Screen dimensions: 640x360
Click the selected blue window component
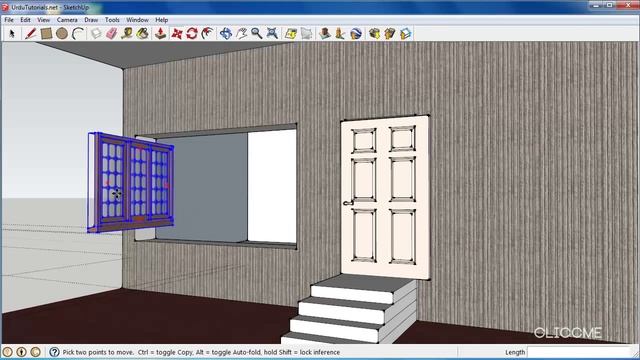point(131,182)
